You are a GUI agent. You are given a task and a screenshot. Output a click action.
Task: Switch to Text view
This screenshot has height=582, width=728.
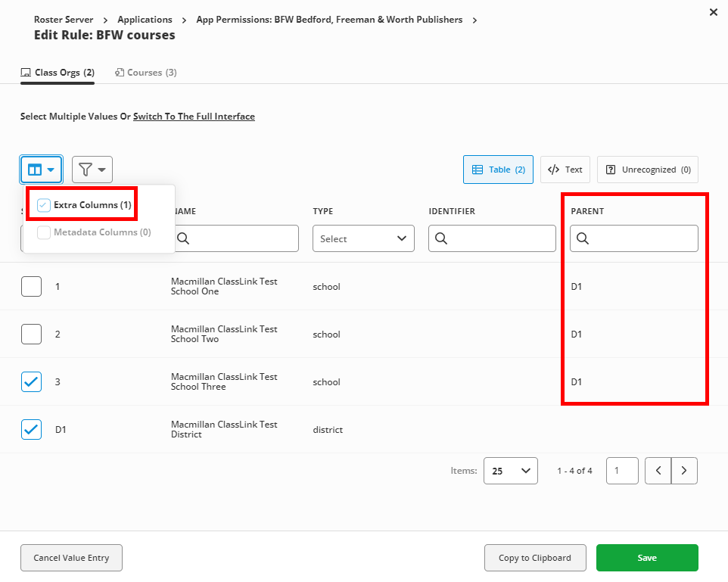point(565,169)
